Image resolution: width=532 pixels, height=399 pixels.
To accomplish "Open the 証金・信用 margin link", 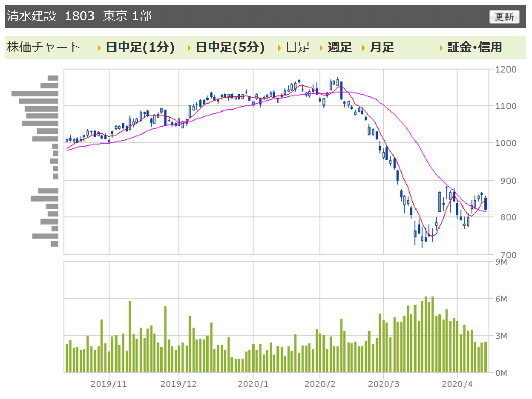I will (475, 47).
